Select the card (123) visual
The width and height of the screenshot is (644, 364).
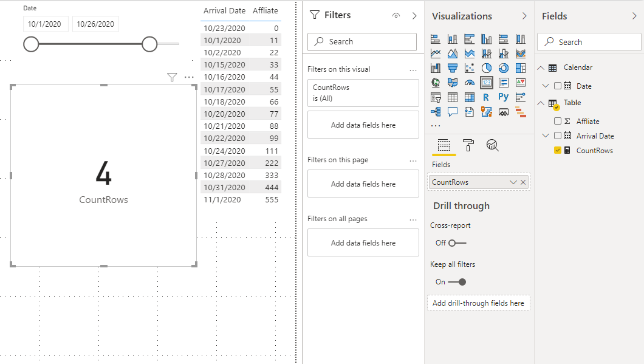(x=486, y=83)
